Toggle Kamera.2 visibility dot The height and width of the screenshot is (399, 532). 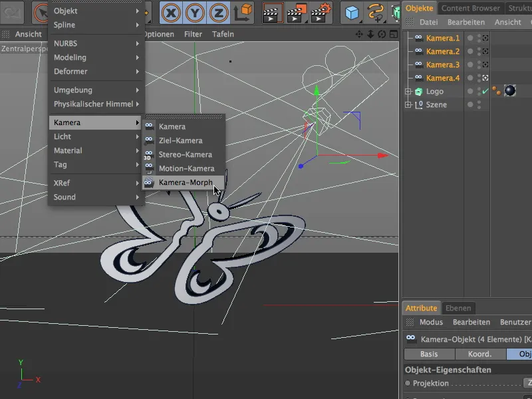click(470, 51)
